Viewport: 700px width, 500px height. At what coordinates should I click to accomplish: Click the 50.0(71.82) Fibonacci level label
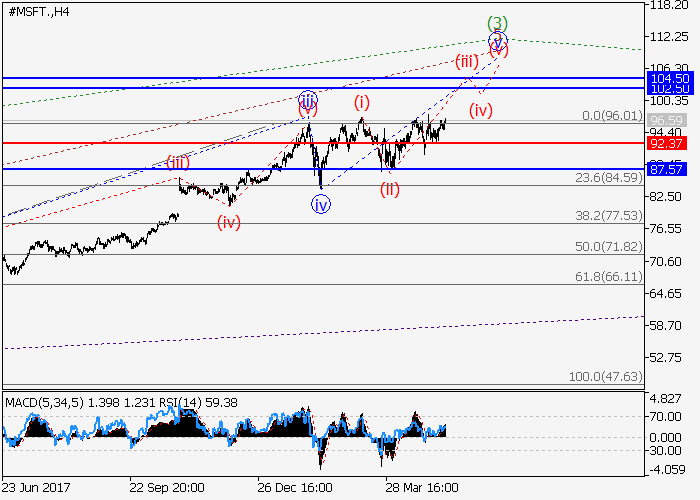coord(607,246)
